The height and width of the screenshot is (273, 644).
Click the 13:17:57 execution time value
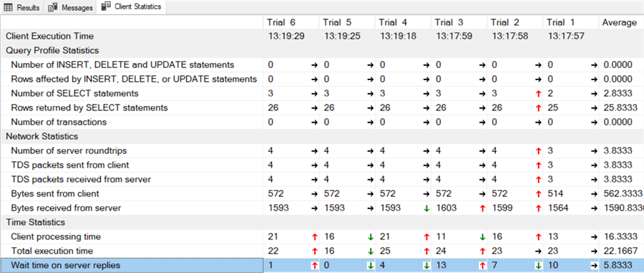pyautogui.click(x=566, y=36)
